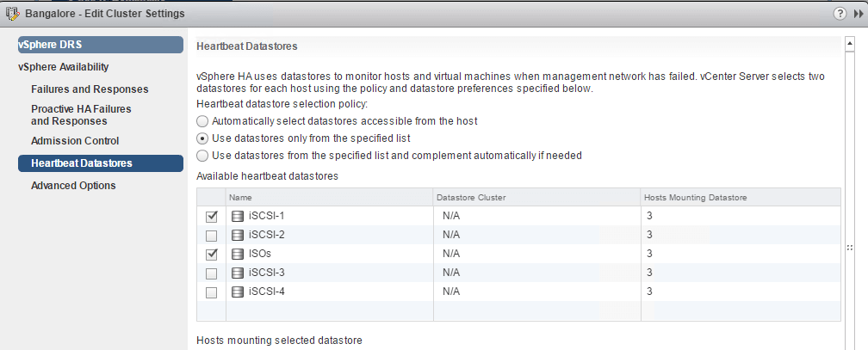Click the iSCSI-1 datastore icon

tap(238, 216)
